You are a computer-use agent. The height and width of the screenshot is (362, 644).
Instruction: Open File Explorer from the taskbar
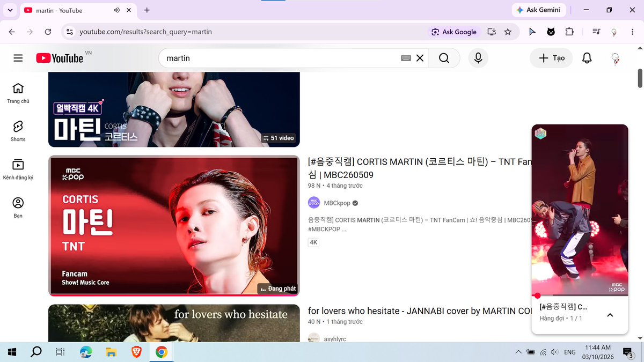[x=111, y=352]
